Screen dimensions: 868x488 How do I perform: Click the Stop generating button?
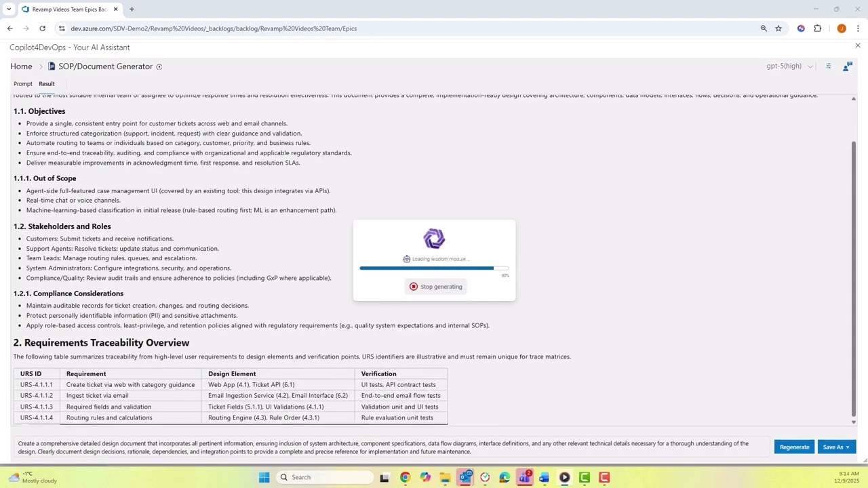pyautogui.click(x=435, y=287)
